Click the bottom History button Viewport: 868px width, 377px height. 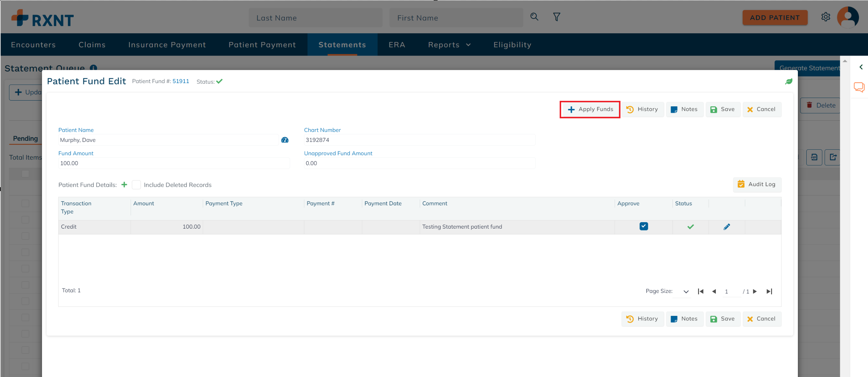coord(642,319)
